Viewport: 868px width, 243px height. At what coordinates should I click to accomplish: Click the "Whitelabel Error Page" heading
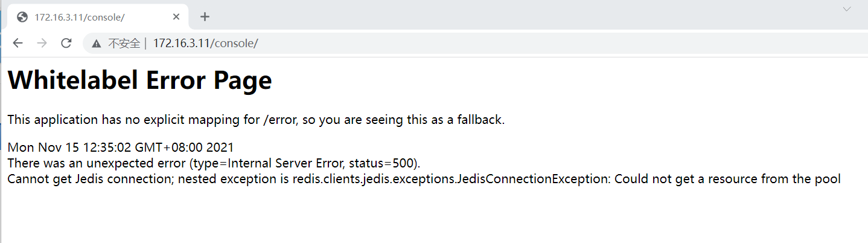[139, 81]
